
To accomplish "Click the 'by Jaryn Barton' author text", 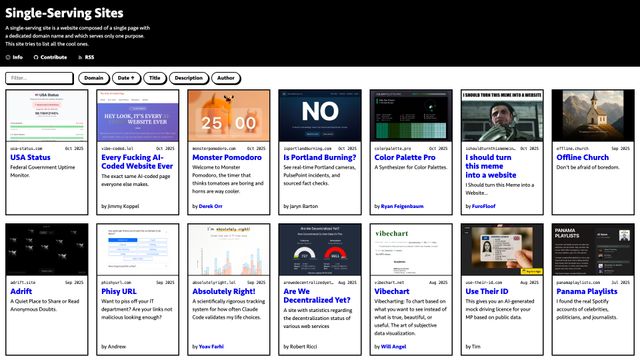I will pos(300,206).
